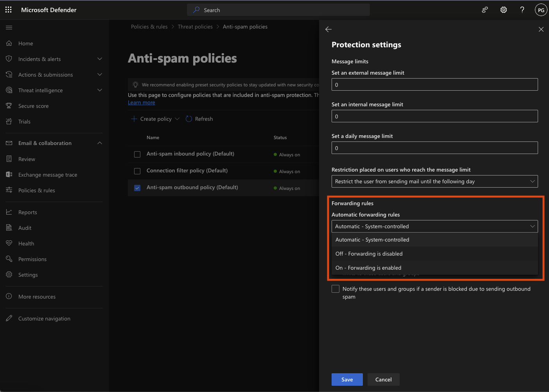This screenshot has height=392, width=549.
Task: Focus the internal message limit field
Action: [434, 116]
